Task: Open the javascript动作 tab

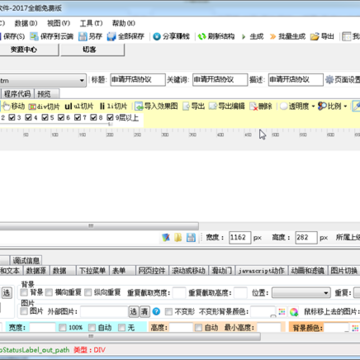Action: pos(261,271)
